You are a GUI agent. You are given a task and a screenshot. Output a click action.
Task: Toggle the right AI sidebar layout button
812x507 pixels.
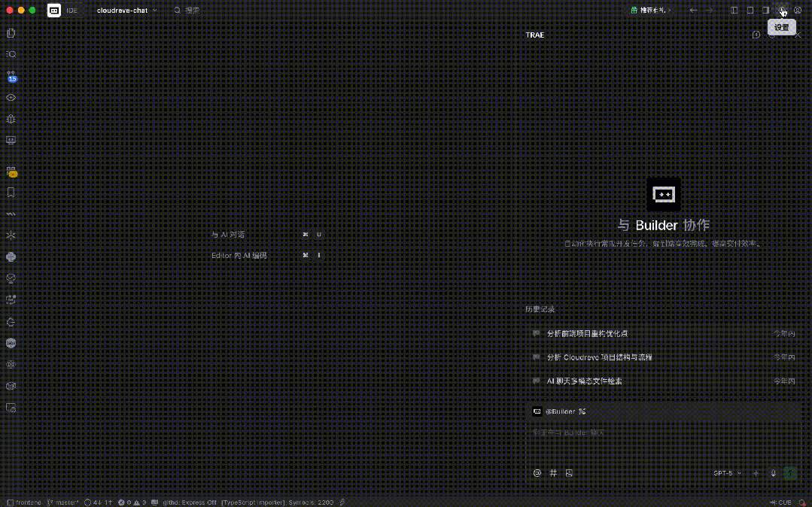pos(766,11)
